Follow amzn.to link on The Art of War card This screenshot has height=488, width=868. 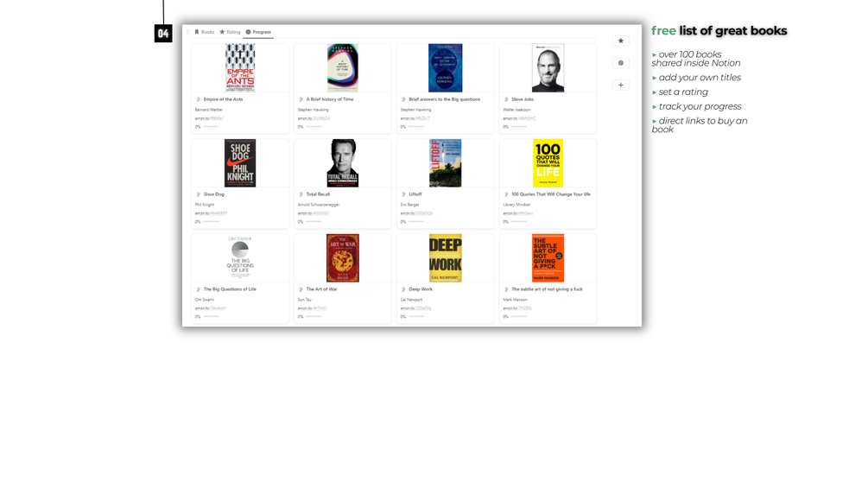[312, 308]
